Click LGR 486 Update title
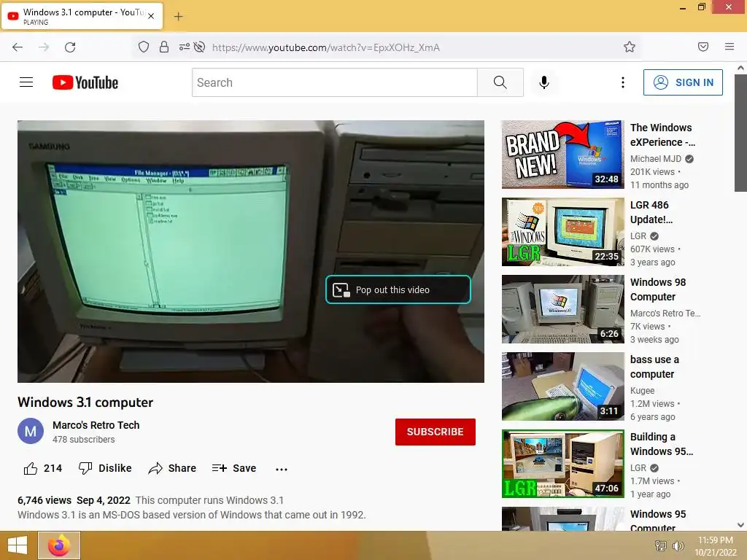The image size is (747, 560). coord(651,212)
